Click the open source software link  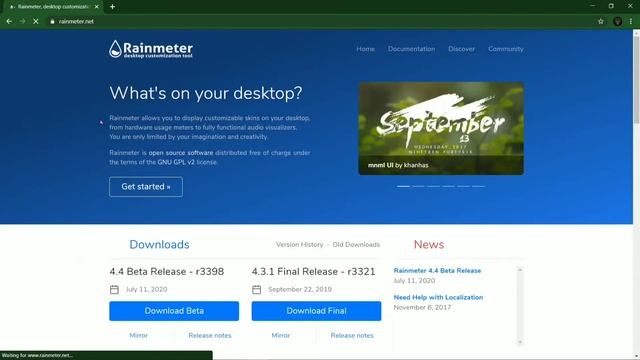coord(181,153)
